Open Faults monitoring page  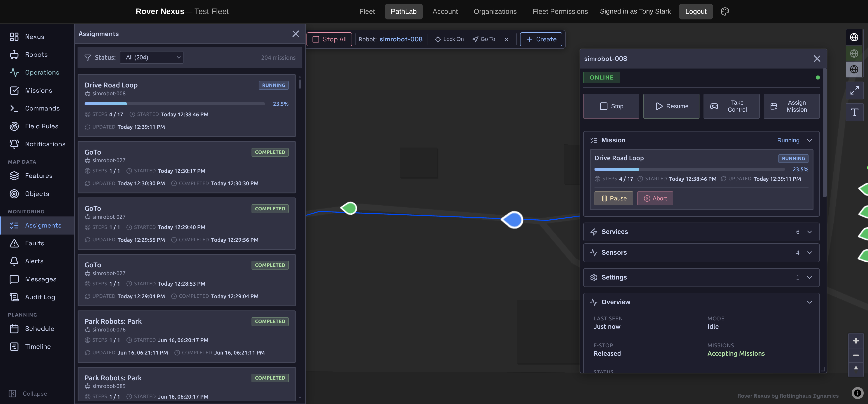[x=37, y=243]
